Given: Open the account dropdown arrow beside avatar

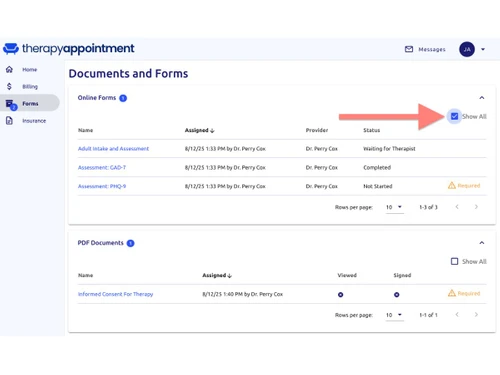Looking at the screenshot, I should tap(483, 49).
